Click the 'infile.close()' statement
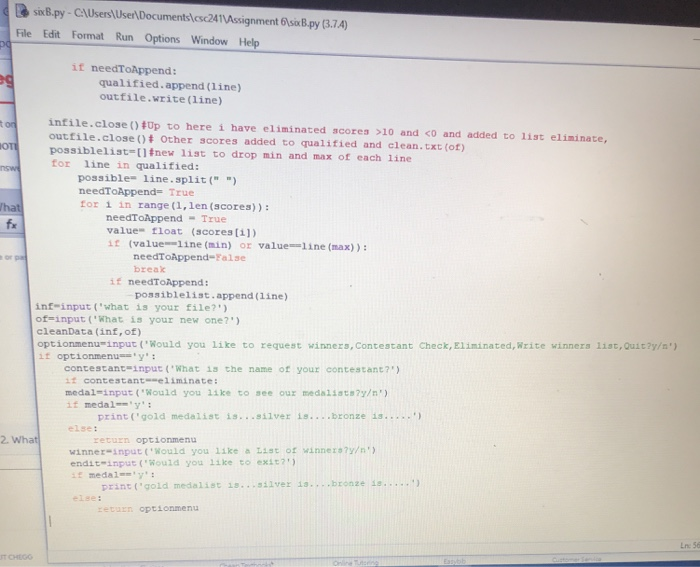 (94, 124)
